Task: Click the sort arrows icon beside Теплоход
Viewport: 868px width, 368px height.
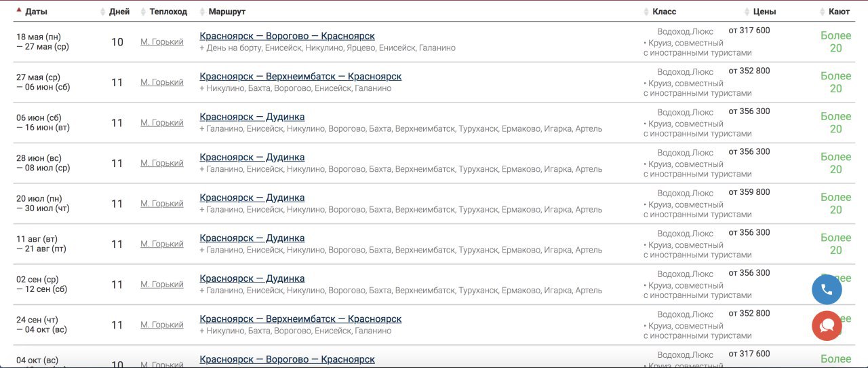Action: [x=143, y=12]
